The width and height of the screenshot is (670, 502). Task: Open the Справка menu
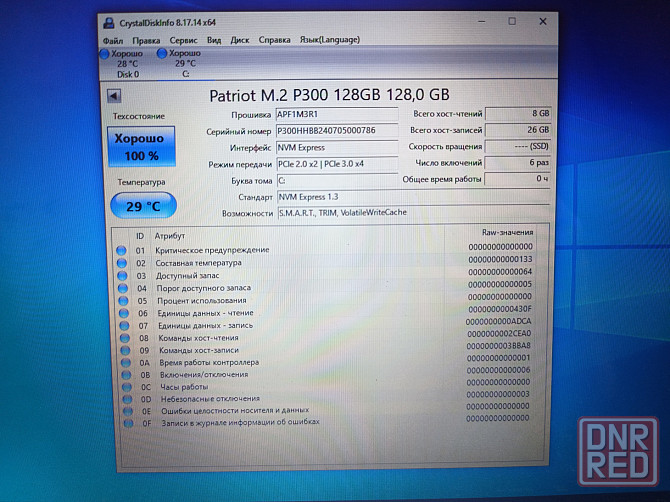coord(274,40)
